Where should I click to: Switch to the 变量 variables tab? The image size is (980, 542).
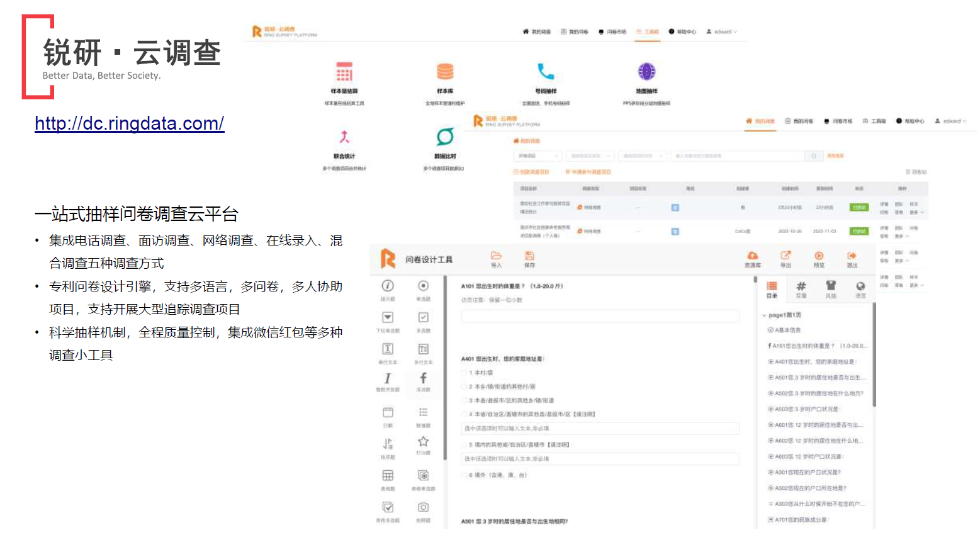[801, 290]
